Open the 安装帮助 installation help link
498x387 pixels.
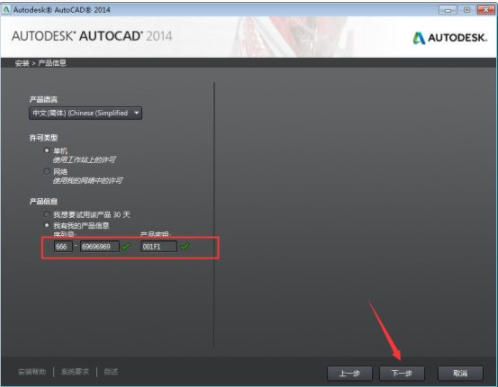click(32, 372)
